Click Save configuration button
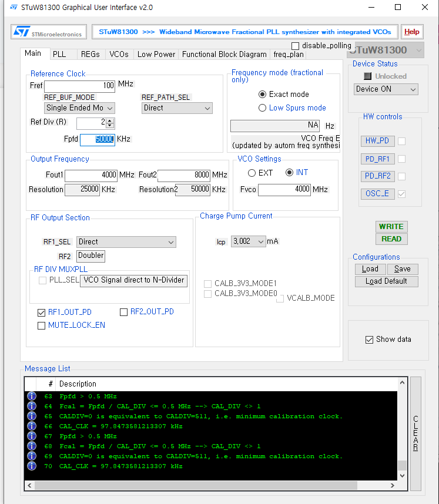The width and height of the screenshot is (439, 504). [403, 269]
